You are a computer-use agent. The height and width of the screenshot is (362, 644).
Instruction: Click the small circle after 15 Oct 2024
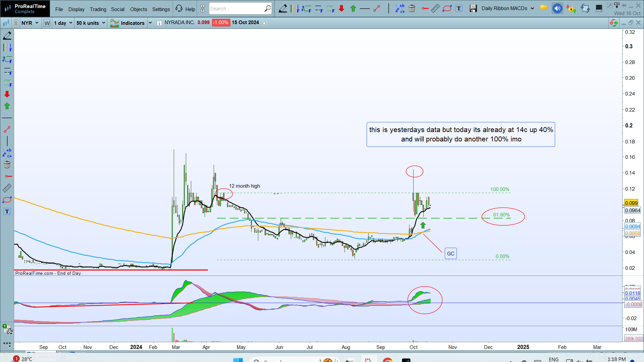coord(264,23)
